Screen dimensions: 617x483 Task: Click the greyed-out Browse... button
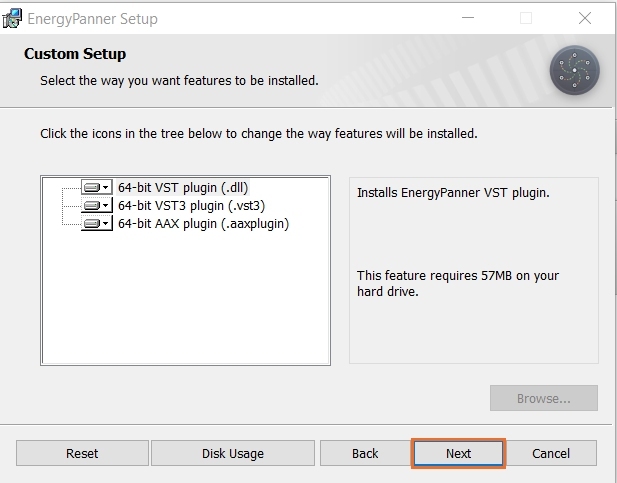coord(543,398)
